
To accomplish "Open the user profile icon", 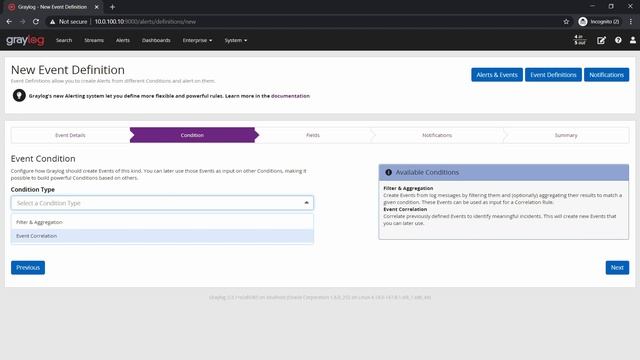I will 633,40.
